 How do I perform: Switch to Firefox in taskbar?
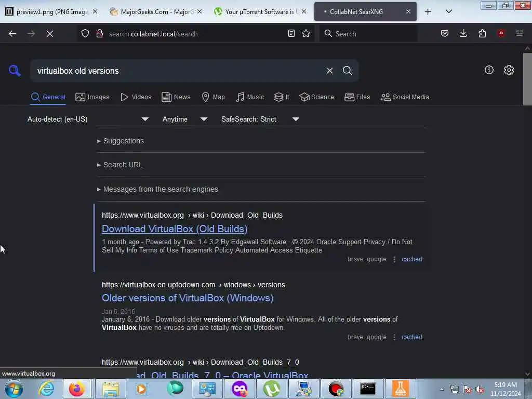[77, 389]
